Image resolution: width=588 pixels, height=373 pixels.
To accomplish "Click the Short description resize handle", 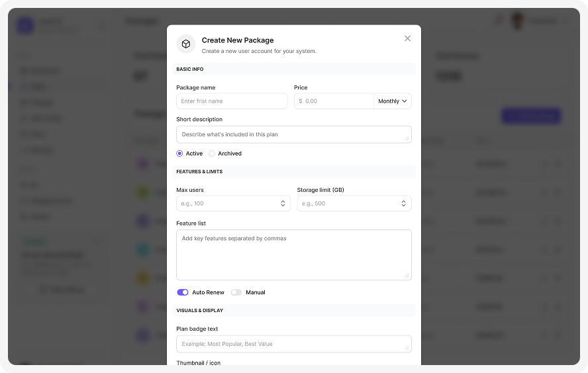I will 407,139.
